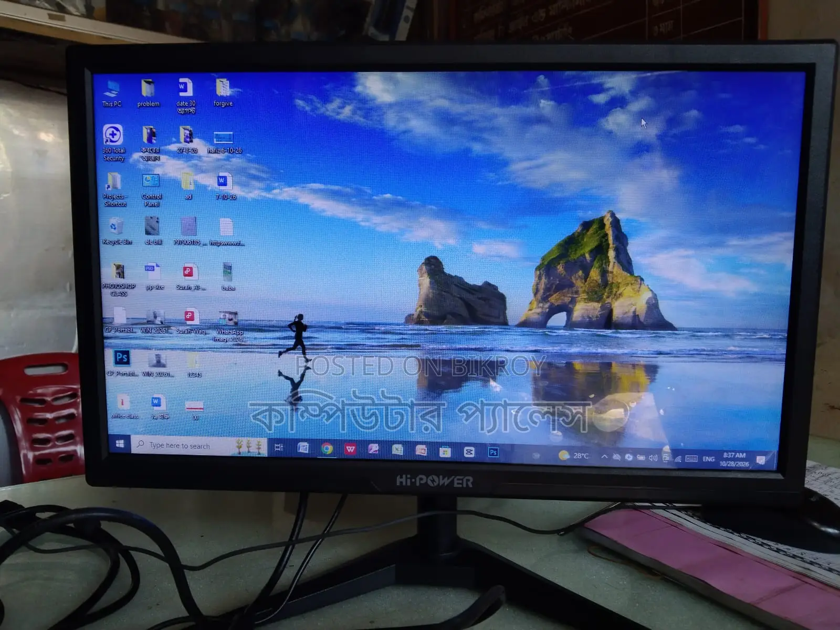The width and height of the screenshot is (840, 630).
Task: Open WPS Writer red W taskbar icon
Action: click(350, 449)
